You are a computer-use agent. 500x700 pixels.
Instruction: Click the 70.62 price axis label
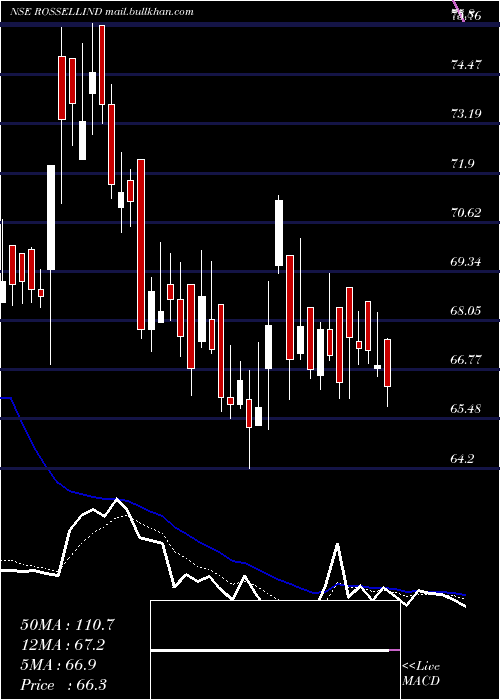466,213
